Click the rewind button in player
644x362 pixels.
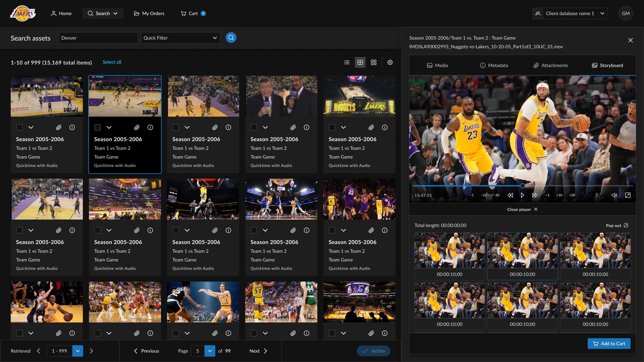tap(510, 195)
